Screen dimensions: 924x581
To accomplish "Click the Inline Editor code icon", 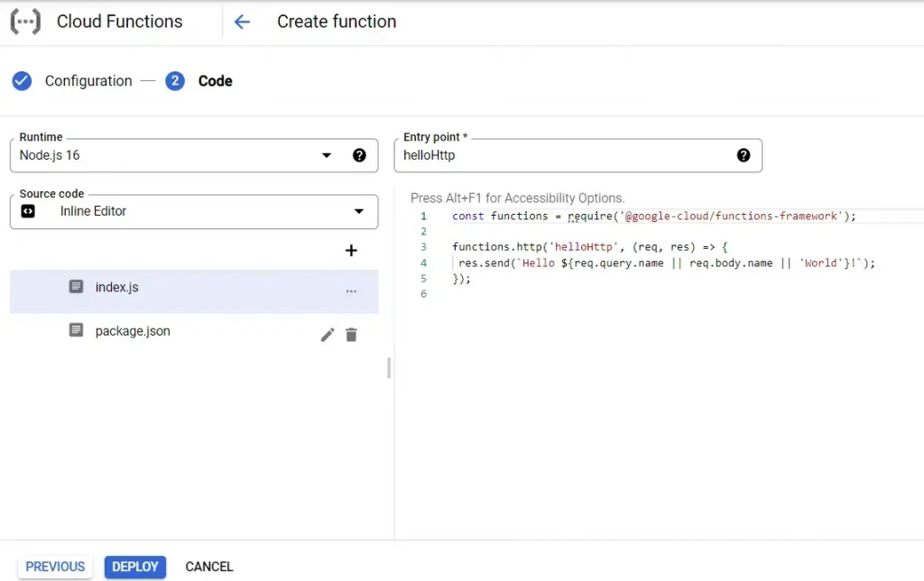I will (x=28, y=211).
